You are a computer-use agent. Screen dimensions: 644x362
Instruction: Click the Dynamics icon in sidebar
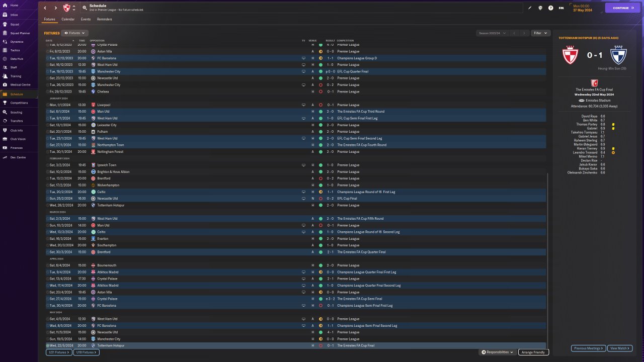click(x=5, y=42)
